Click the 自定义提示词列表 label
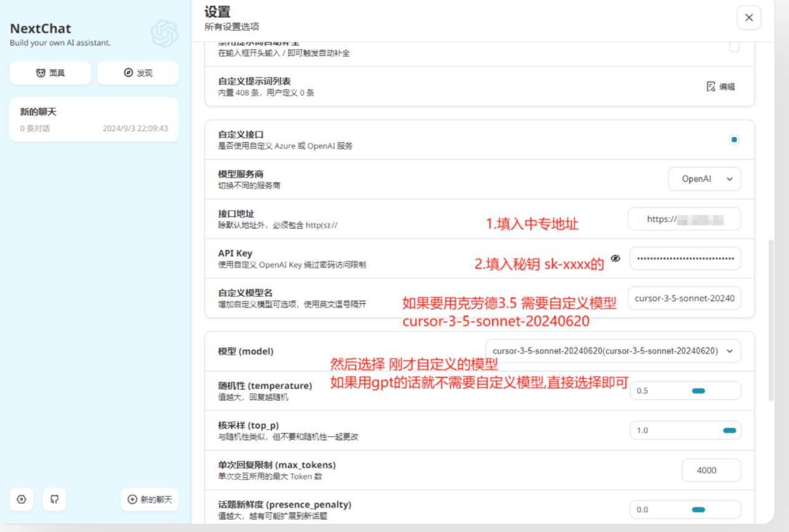The height and width of the screenshot is (532, 789). 254,81
